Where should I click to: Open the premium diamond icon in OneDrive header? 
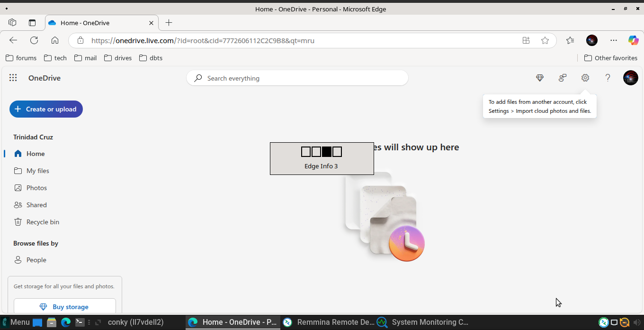540,78
